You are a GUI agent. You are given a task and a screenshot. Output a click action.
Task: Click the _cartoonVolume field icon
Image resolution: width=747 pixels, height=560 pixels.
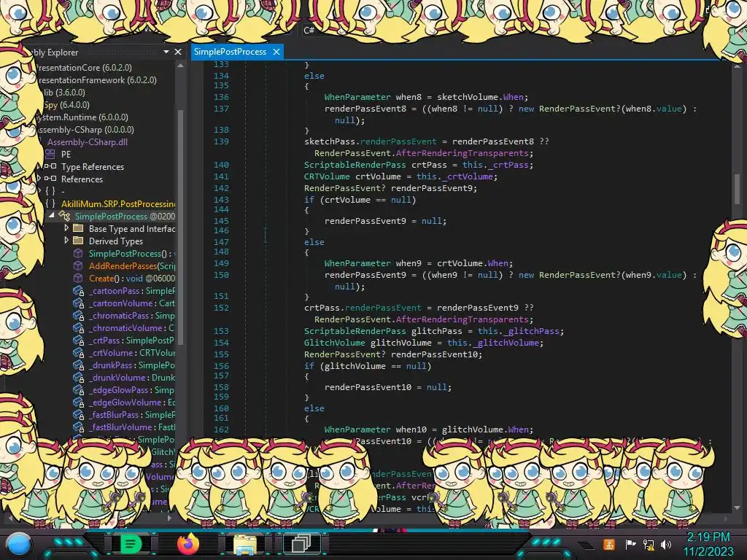tap(78, 303)
